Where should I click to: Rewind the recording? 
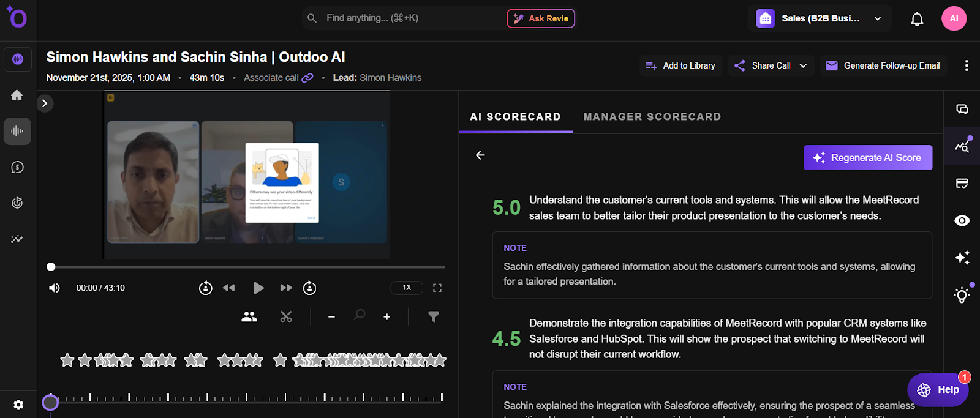[228, 288]
